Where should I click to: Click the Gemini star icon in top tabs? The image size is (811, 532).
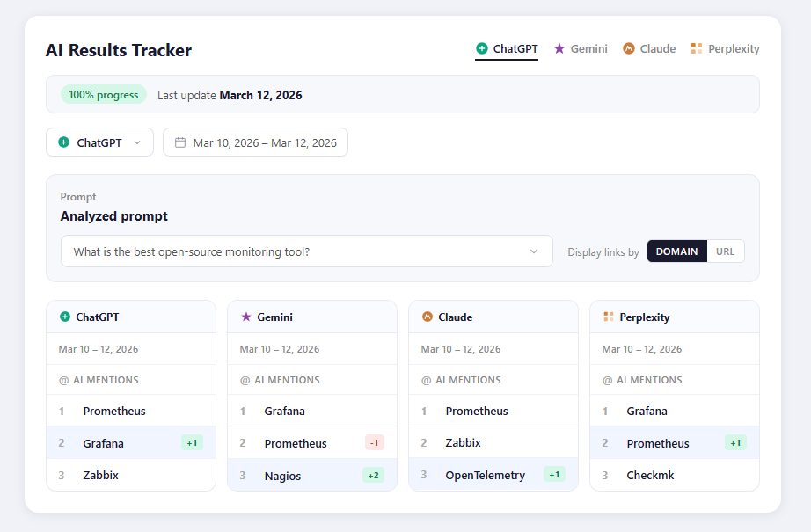point(559,48)
